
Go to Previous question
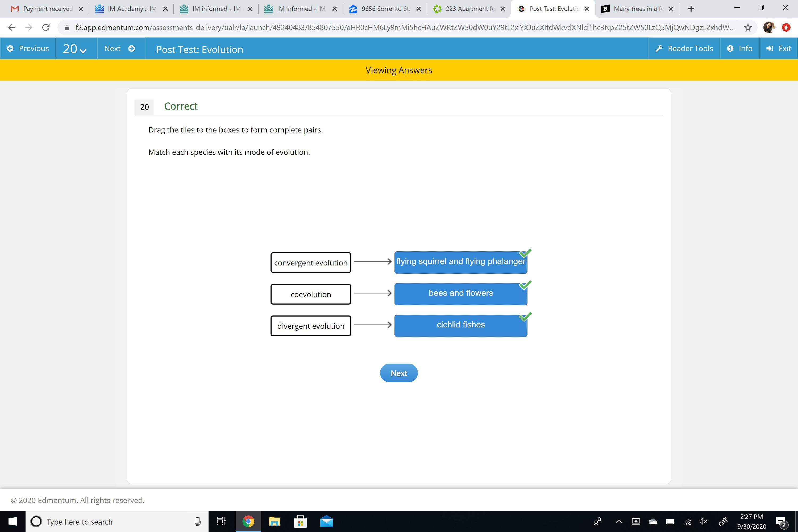28,48
